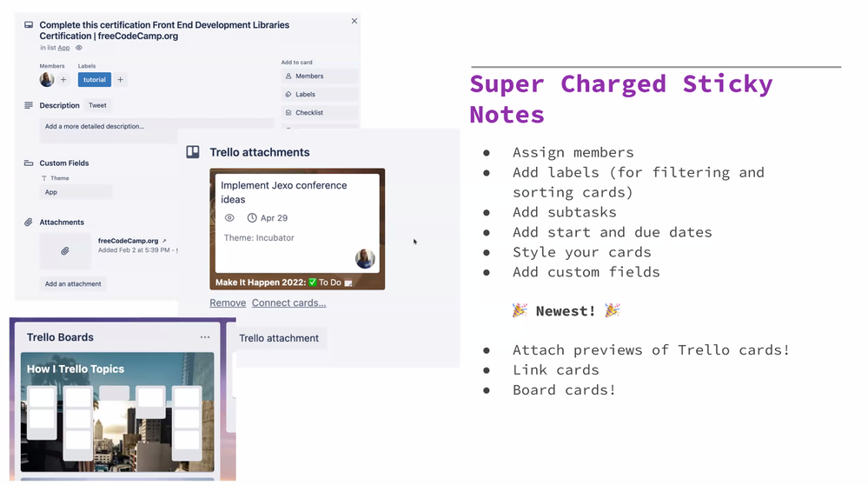Click the Board cards! bullet text
This screenshot has height=485, width=868.
(564, 389)
